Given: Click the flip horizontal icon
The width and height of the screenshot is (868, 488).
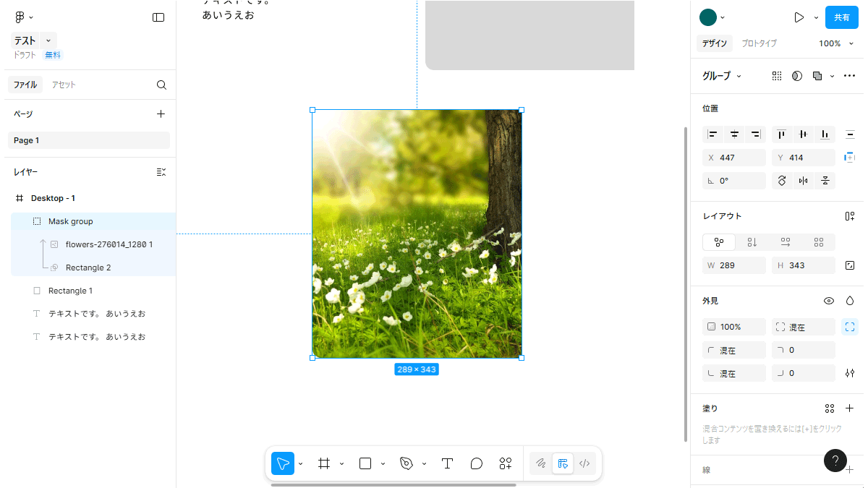Looking at the screenshot, I should (x=803, y=181).
